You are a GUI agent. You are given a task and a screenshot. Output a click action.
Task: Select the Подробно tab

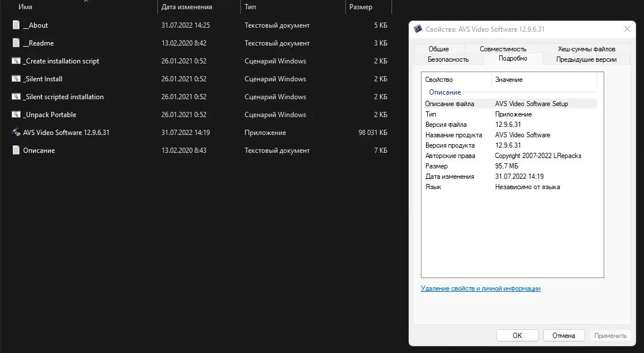[513, 58]
